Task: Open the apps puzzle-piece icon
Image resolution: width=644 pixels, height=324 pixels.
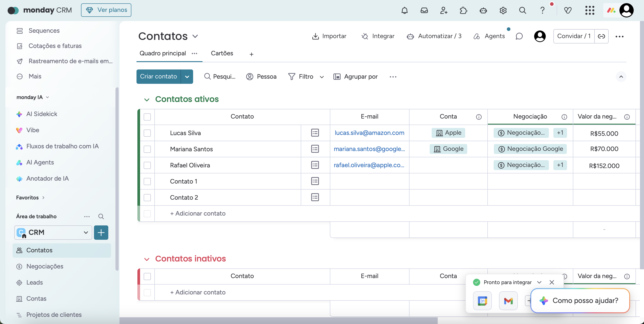Action: [x=463, y=10]
